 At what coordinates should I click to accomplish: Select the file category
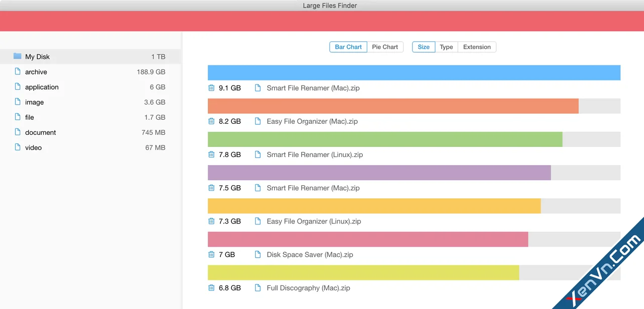click(91, 117)
